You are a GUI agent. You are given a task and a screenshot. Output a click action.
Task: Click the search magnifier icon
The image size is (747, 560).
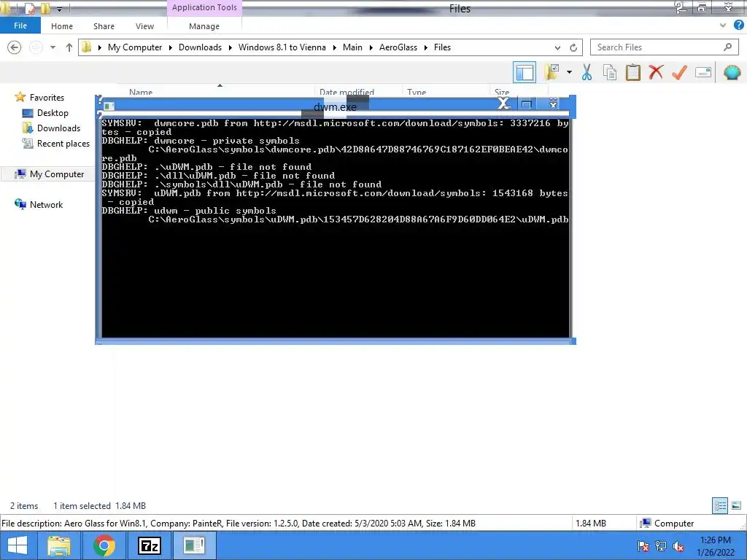coord(727,47)
